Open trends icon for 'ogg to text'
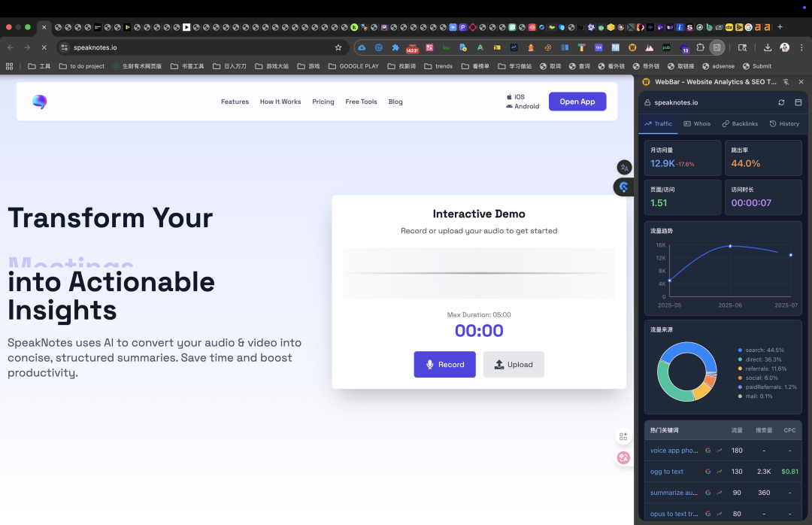This screenshot has height=525, width=812. (x=720, y=472)
